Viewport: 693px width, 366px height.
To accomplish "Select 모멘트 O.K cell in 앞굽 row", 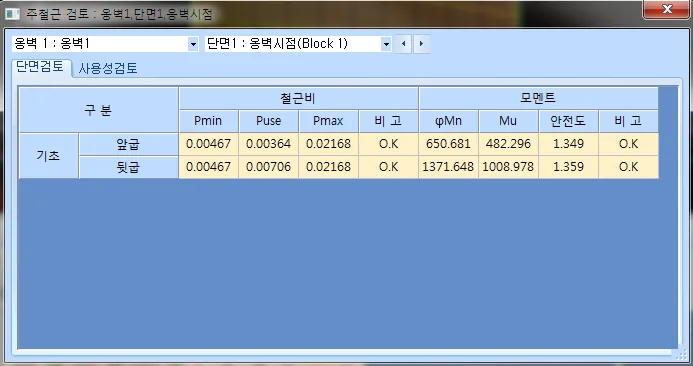I will pos(628,144).
